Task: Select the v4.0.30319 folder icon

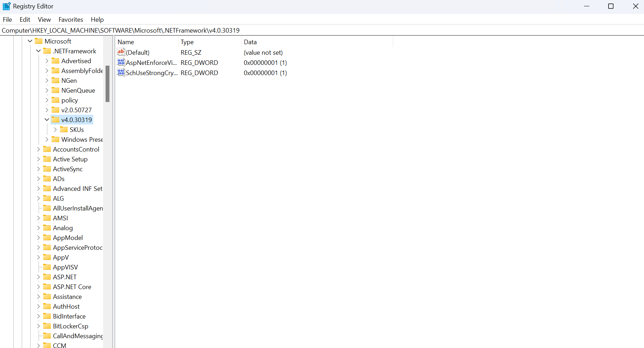Action: tap(56, 120)
